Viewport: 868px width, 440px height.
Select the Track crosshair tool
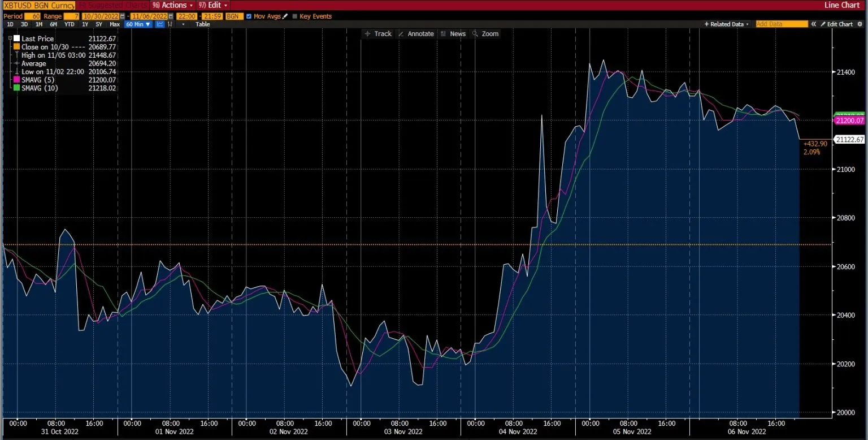(378, 33)
